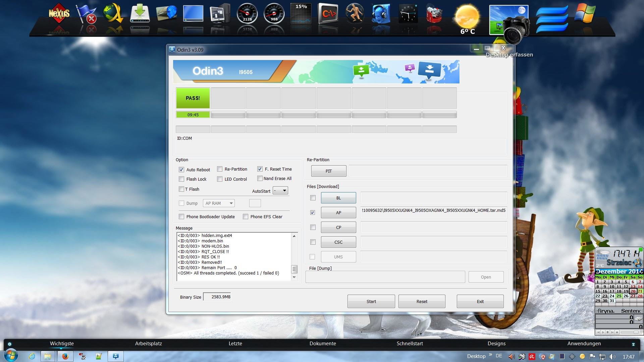Expand the taskbar Desktop toolbar chevron
Viewport: 644px width, 362px height.
coord(490,354)
